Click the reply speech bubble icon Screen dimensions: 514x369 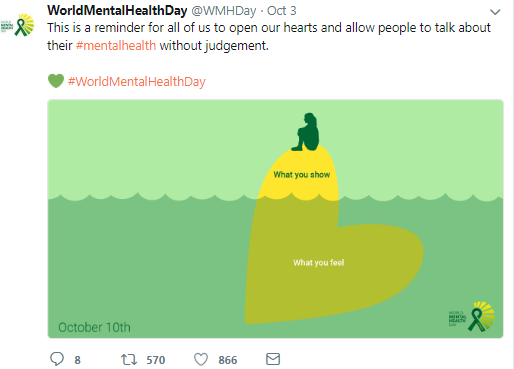pyautogui.click(x=57, y=359)
